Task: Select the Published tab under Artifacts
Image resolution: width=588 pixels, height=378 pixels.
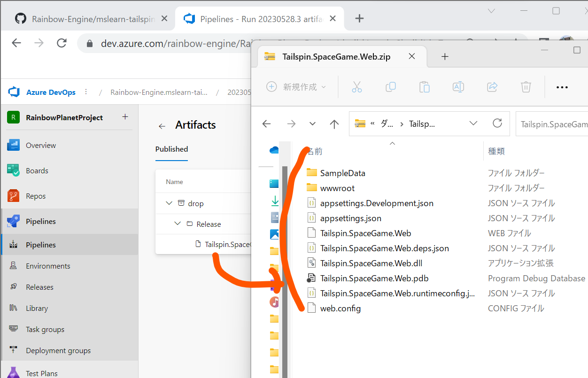Action: click(171, 149)
